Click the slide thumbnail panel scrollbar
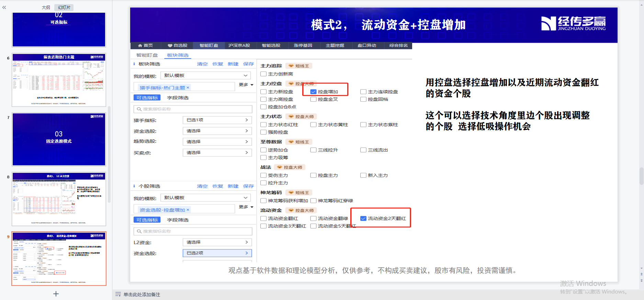Screen dimensions: 644x300 pos(109,155)
